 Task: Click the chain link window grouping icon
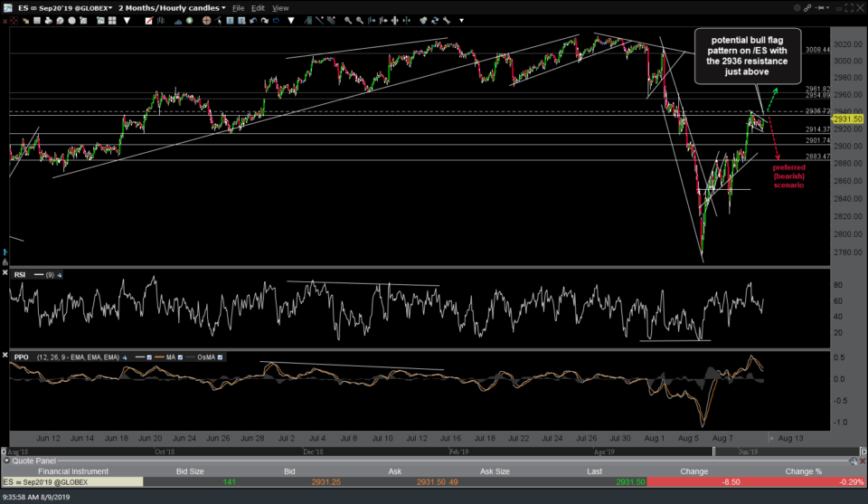point(807,8)
